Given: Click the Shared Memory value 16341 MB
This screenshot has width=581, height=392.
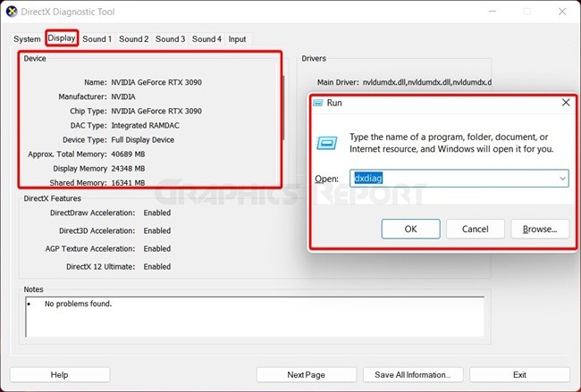Looking at the screenshot, I should (x=128, y=182).
